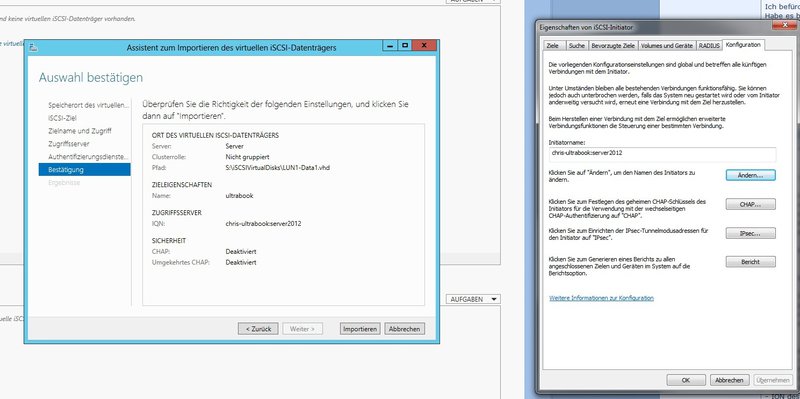Click the target name value ultrabook
Image resolution: width=800 pixels, height=399 pixels.
239,195
